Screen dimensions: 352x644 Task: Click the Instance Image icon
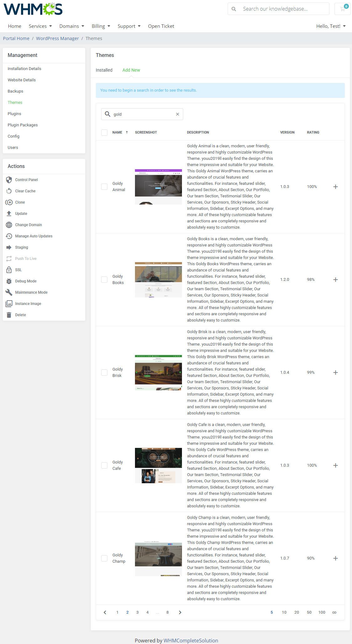9,304
